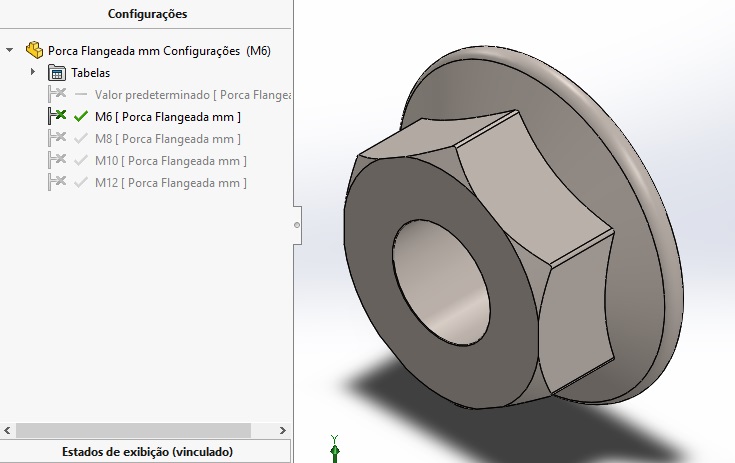Click the horizontal scrollbar right arrow

(x=282, y=430)
